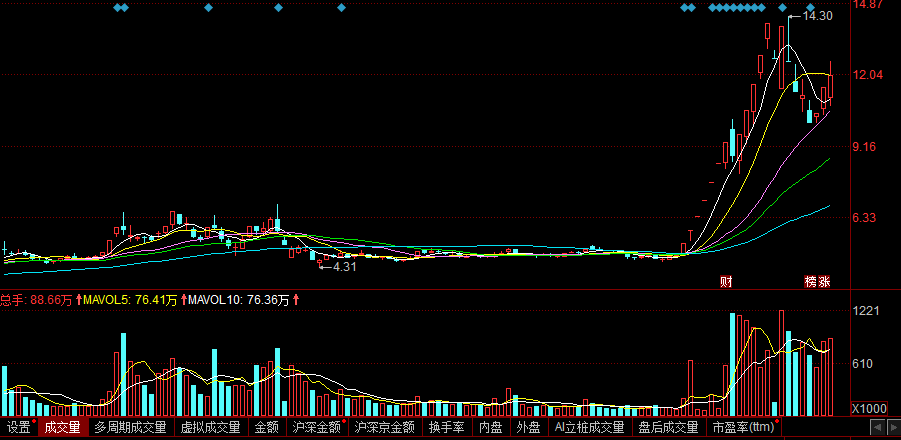Click the 涨 limit-up marker
The height and width of the screenshot is (440, 901).
pyautogui.click(x=824, y=281)
